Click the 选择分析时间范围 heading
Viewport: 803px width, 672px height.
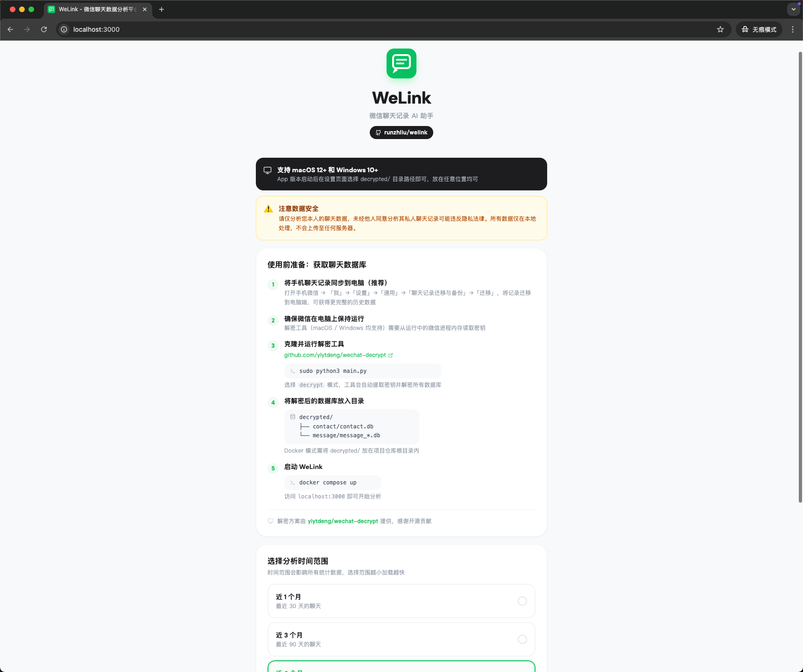pyautogui.click(x=298, y=561)
